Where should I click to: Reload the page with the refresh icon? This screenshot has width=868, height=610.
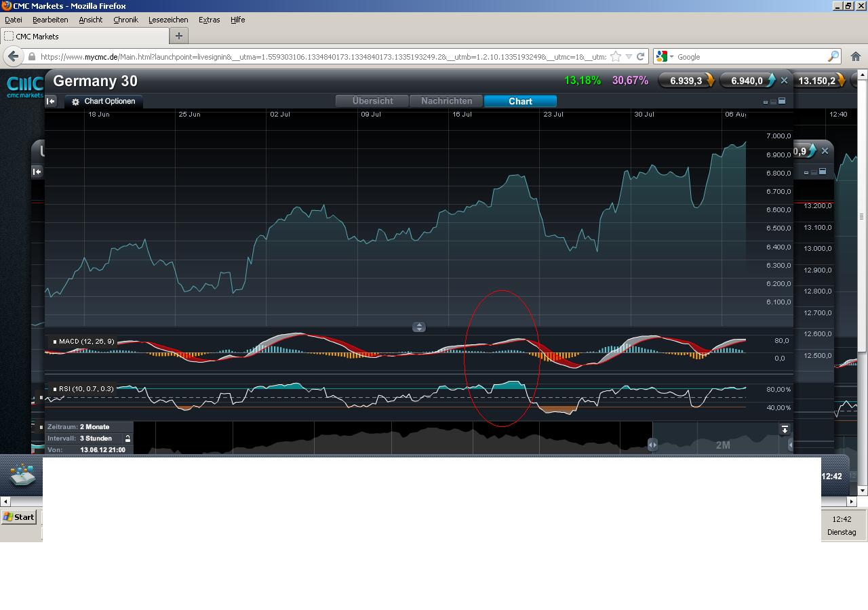pos(640,57)
